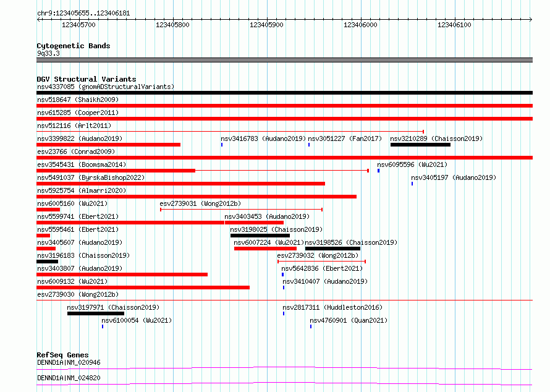This screenshot has height=392, width=550.
Task: Open nsv3210289 (Chaisson2019) variant
Action: tap(436, 138)
